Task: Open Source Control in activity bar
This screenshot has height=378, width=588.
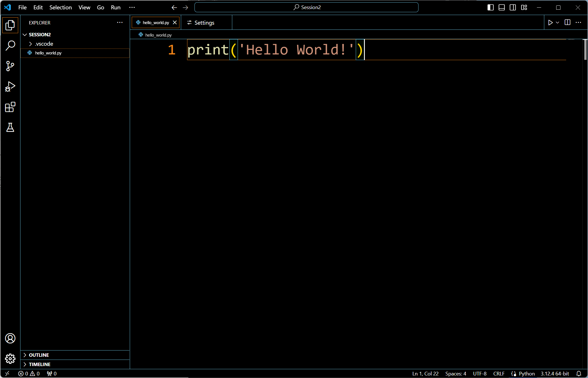Action: click(10, 66)
